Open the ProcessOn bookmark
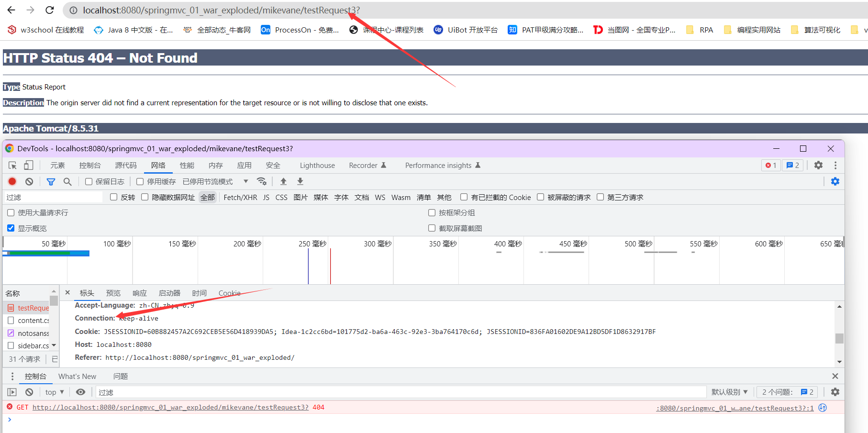The height and width of the screenshot is (433, 868). click(x=300, y=30)
